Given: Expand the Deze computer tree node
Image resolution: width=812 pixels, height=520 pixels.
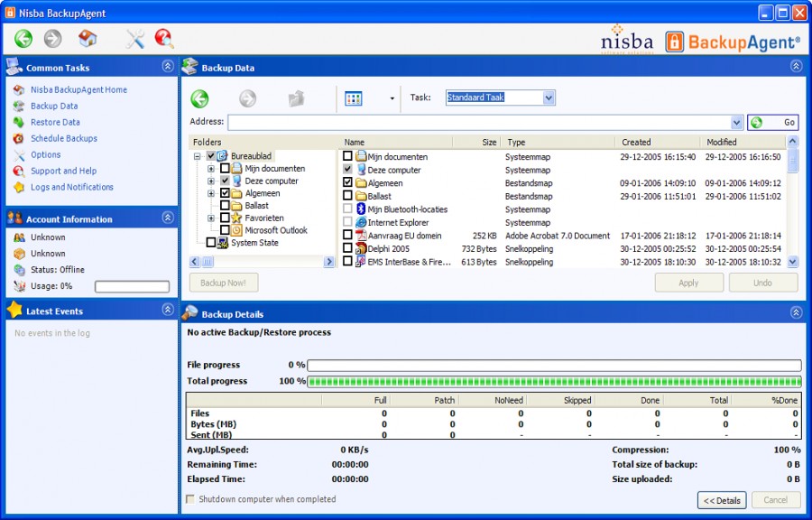Looking at the screenshot, I should (211, 181).
